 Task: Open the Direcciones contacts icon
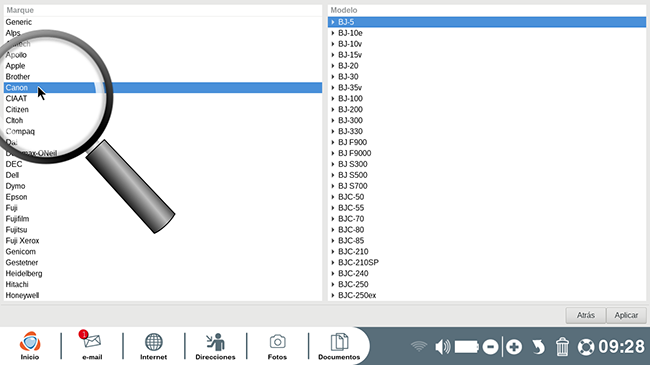pyautogui.click(x=215, y=342)
